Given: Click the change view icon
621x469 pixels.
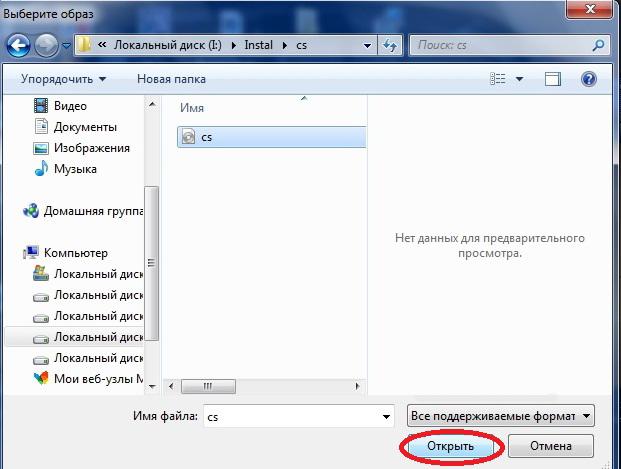Looking at the screenshot, I should (498, 79).
